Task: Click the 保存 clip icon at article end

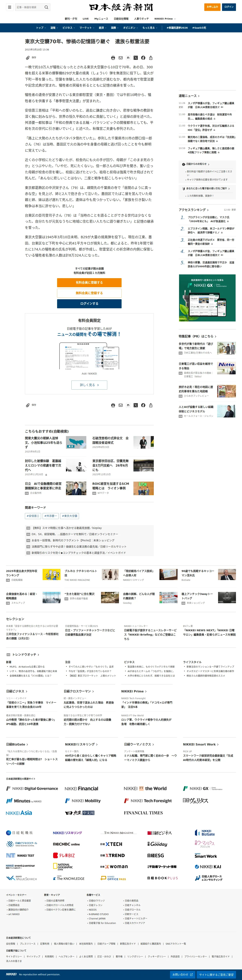Action: (28, 405)
